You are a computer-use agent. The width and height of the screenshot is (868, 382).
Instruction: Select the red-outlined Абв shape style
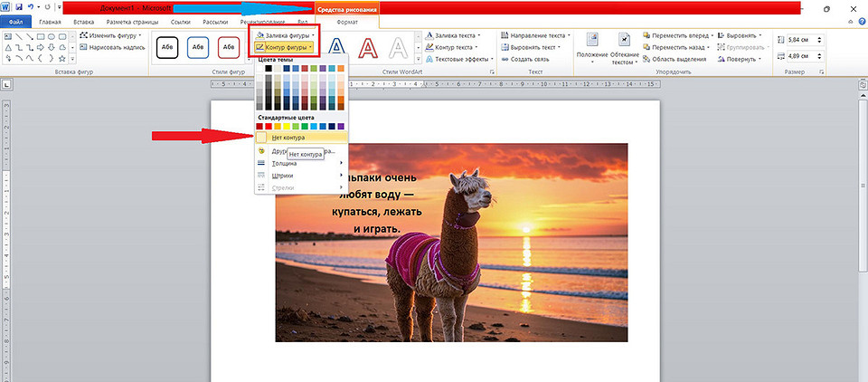pyautogui.click(x=228, y=47)
